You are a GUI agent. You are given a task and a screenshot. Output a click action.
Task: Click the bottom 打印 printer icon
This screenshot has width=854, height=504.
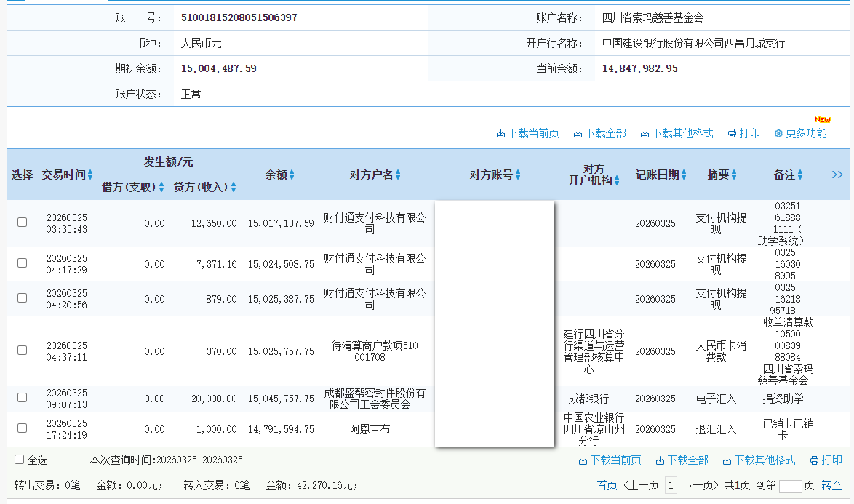tap(813, 461)
